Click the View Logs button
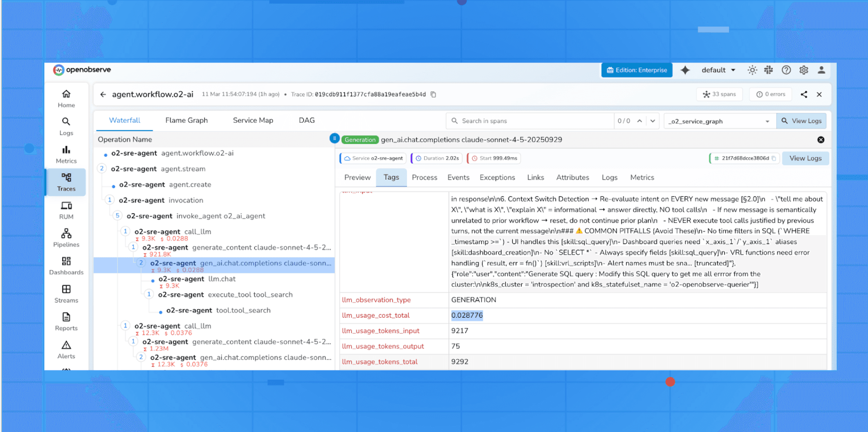Image resolution: width=868 pixels, height=432 pixels. click(x=801, y=120)
